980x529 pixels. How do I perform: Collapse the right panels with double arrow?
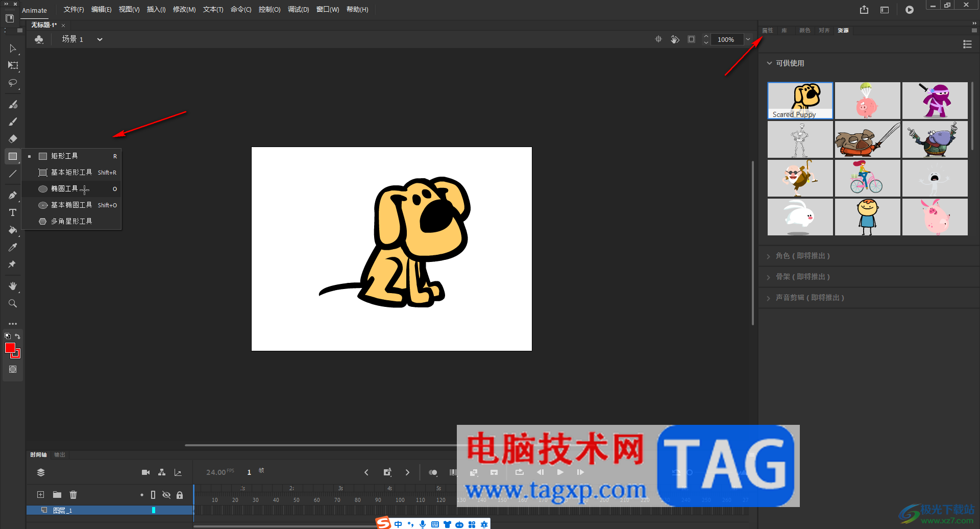[974, 23]
